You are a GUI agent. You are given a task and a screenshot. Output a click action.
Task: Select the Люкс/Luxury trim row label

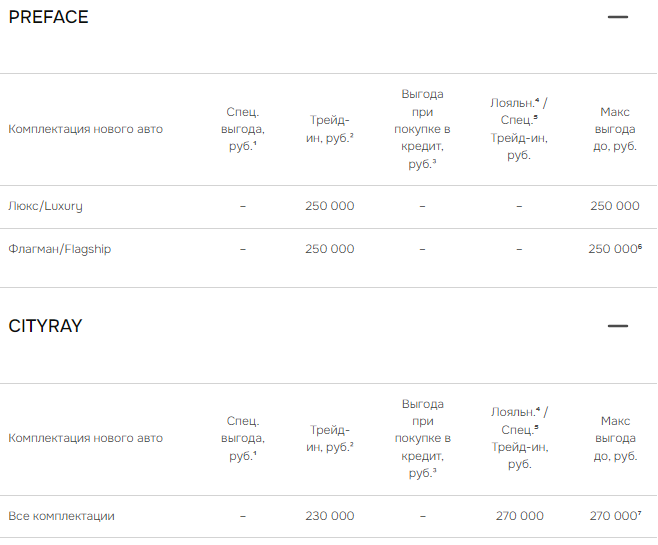coord(46,206)
